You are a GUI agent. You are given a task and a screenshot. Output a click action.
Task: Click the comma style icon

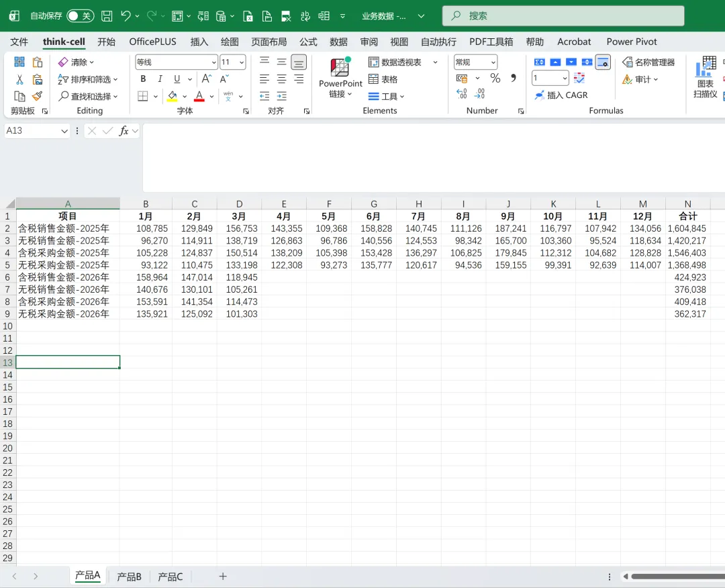(x=514, y=78)
